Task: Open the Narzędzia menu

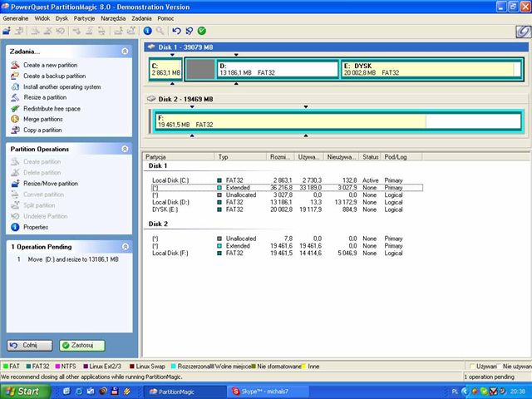Action: (113, 18)
